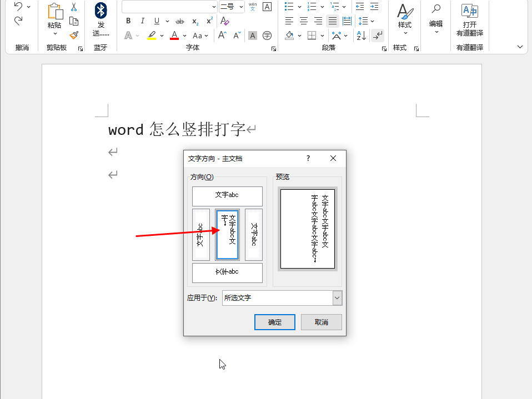Click the dialog help question mark
Screen dimensions: 532x399
click(x=308, y=158)
